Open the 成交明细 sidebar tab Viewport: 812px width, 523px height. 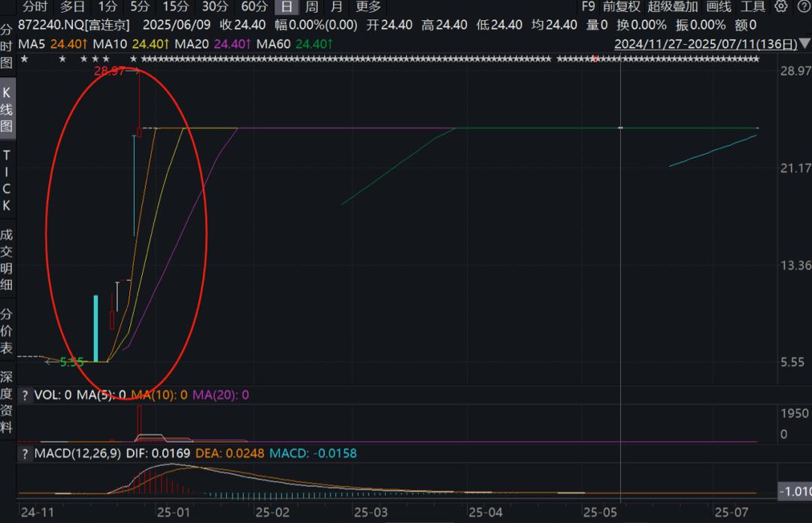pos(6,260)
